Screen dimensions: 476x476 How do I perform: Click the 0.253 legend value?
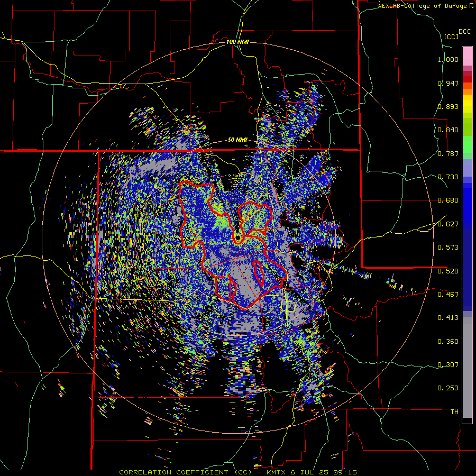coord(448,388)
